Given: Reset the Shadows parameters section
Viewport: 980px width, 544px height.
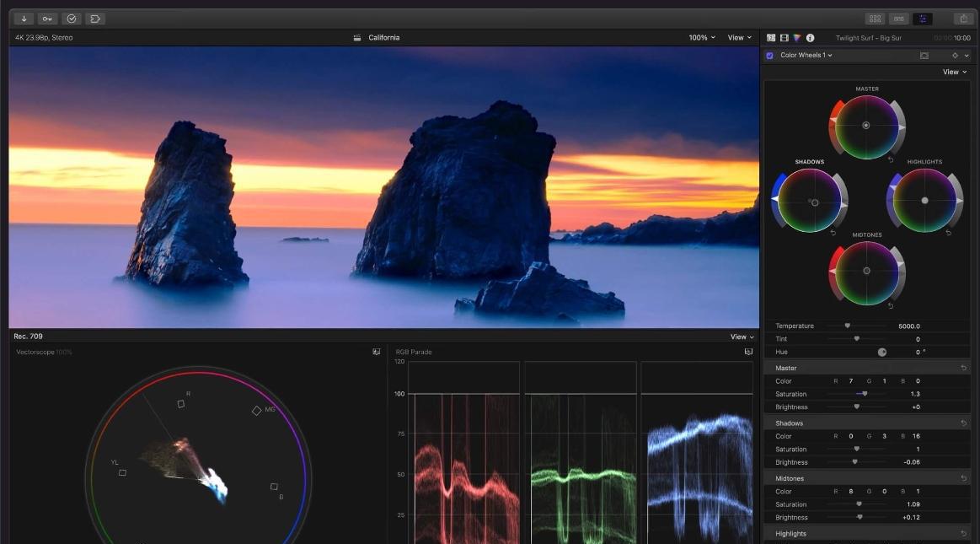Looking at the screenshot, I should coord(963,423).
